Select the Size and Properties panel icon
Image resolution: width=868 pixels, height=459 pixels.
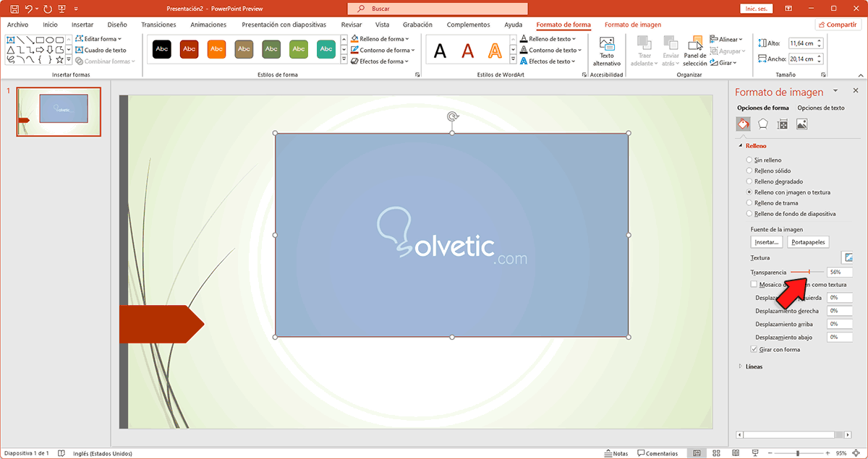tap(782, 124)
